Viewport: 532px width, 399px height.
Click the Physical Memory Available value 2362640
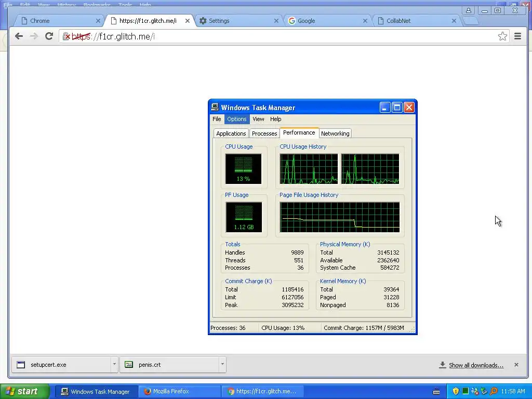click(x=388, y=260)
